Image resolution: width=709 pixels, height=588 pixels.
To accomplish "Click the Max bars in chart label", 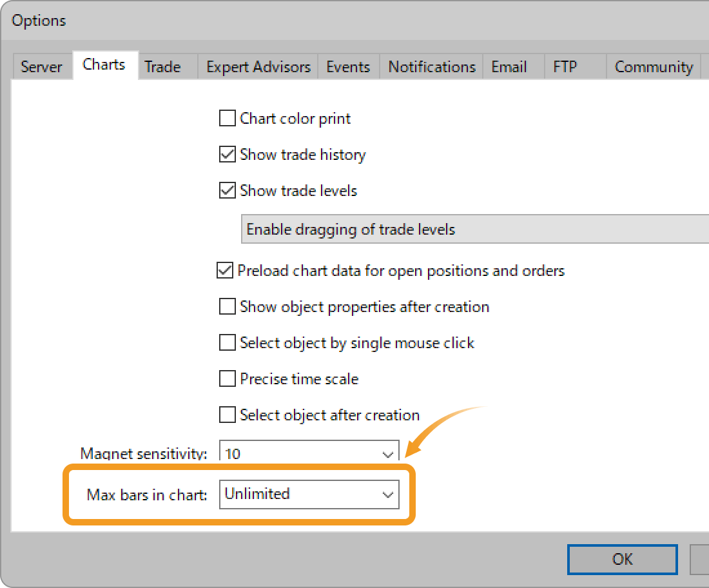I will (x=147, y=495).
